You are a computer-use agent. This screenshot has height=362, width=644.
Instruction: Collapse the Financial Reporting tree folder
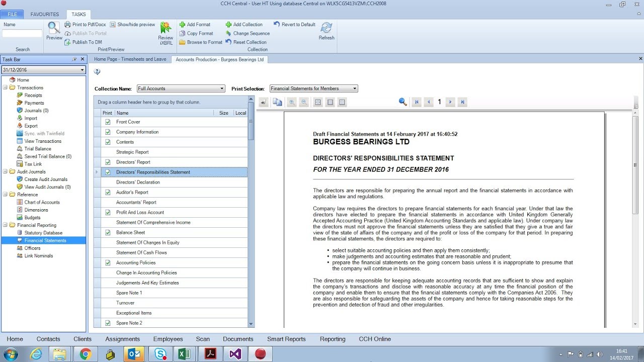coord(5,225)
